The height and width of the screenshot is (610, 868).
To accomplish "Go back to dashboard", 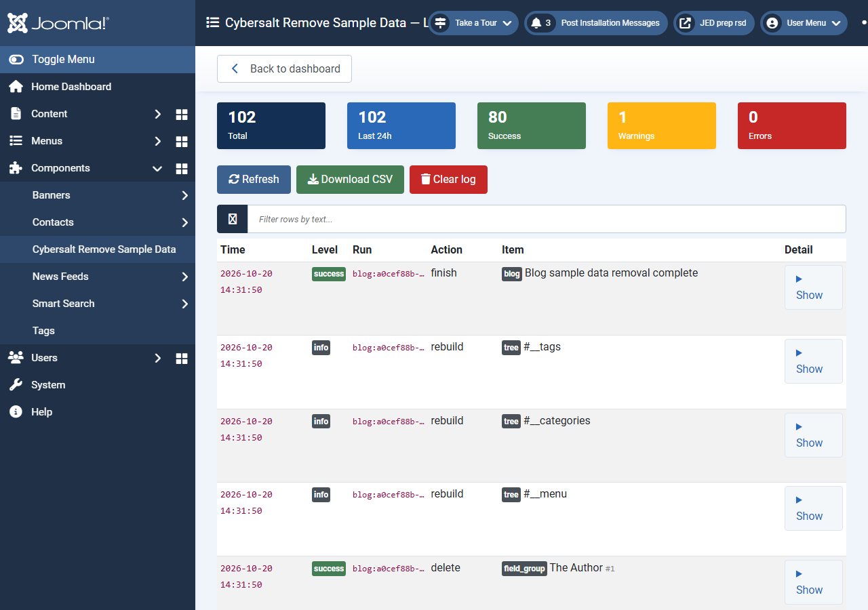I will 284,69.
